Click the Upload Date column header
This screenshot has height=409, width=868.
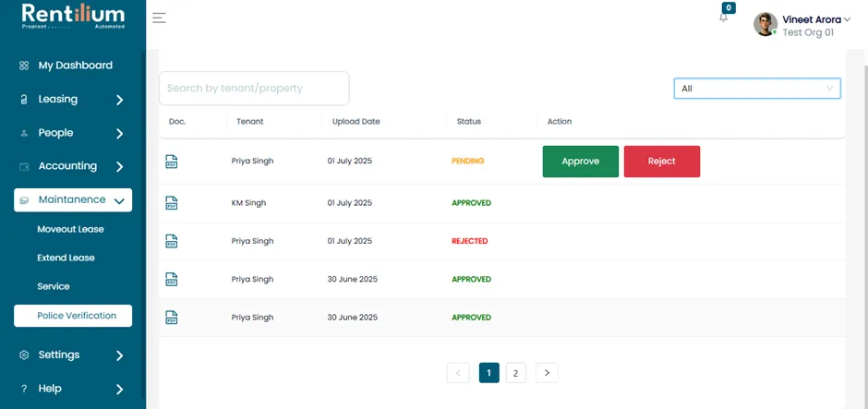356,122
